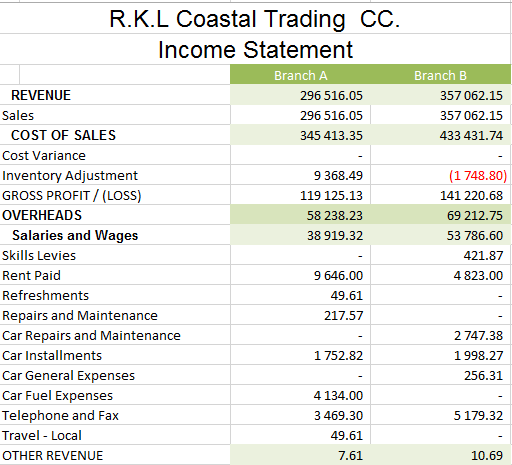
Task: Select the GROSS PROFIT / (LOSS) label
Action: 72,196
